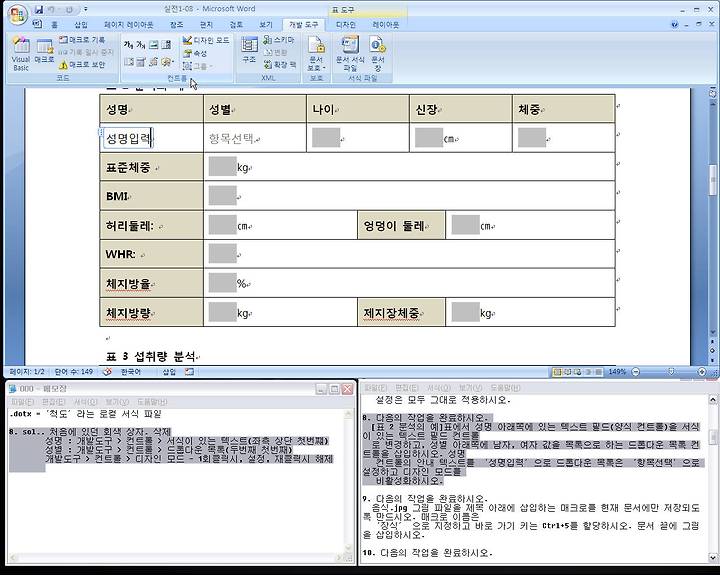
Task: Click scroll-down arrow in right Notepad window
Action: pyautogui.click(x=713, y=558)
